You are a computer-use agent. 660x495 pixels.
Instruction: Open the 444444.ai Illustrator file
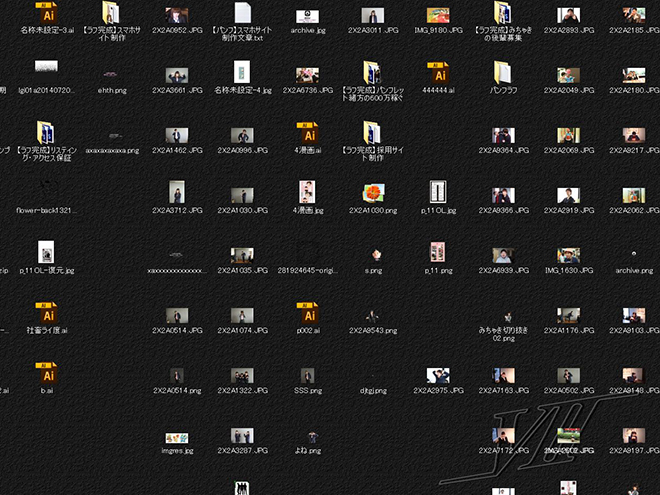[437, 72]
